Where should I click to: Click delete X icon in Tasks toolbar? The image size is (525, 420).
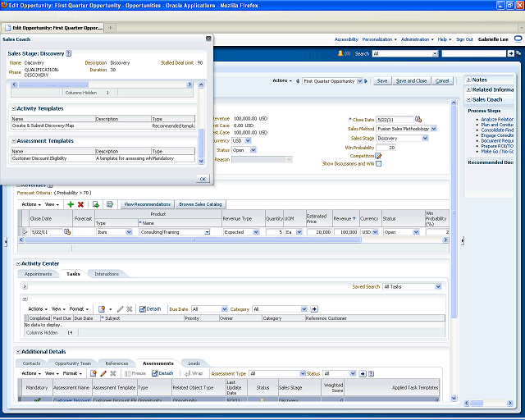click(130, 309)
